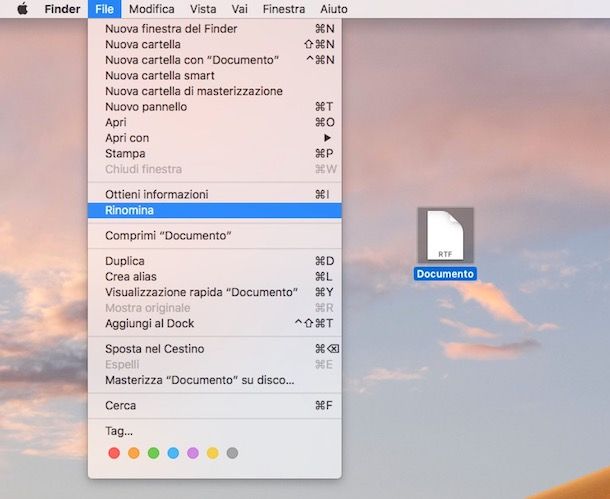Apply the purple tag dot
The height and width of the screenshot is (499, 610).
(x=193, y=453)
